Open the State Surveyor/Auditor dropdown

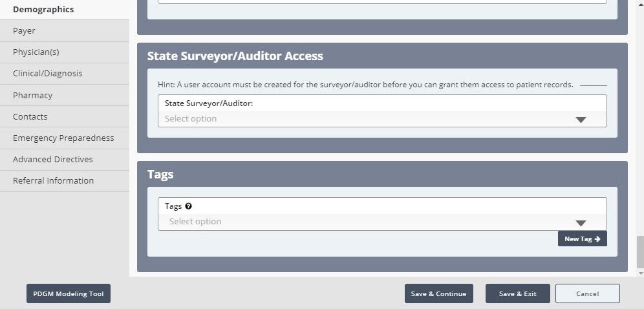pos(381,119)
